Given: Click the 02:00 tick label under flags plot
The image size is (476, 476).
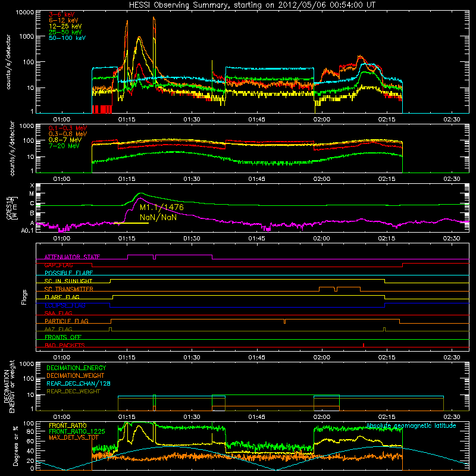Looking at the screenshot, I should coord(321,358).
